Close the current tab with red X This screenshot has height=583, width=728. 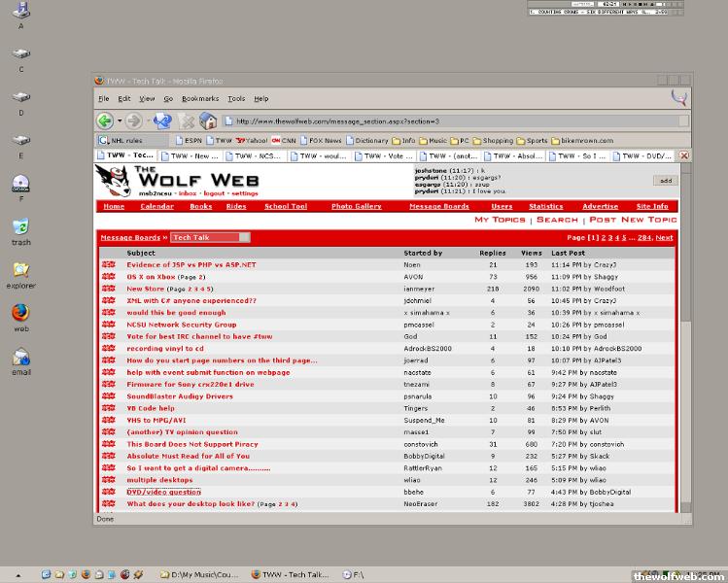click(x=684, y=155)
